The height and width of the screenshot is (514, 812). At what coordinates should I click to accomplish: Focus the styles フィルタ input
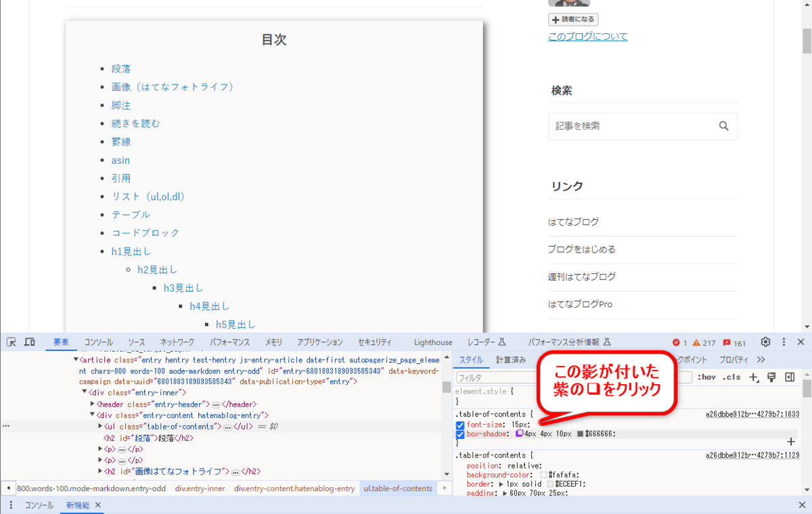point(574,377)
